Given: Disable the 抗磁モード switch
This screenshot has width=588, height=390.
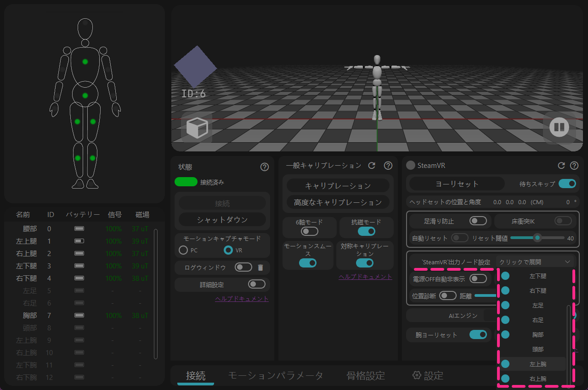Looking at the screenshot, I should (x=367, y=231).
